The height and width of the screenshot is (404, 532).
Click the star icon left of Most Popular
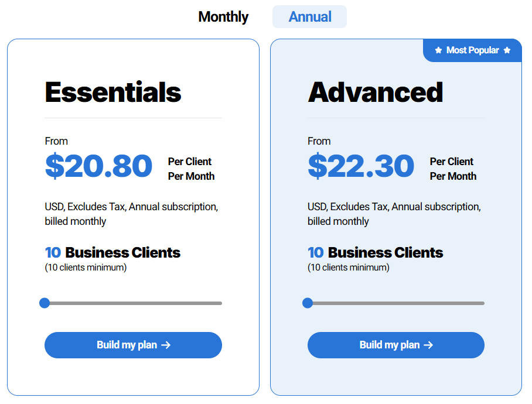coord(438,50)
